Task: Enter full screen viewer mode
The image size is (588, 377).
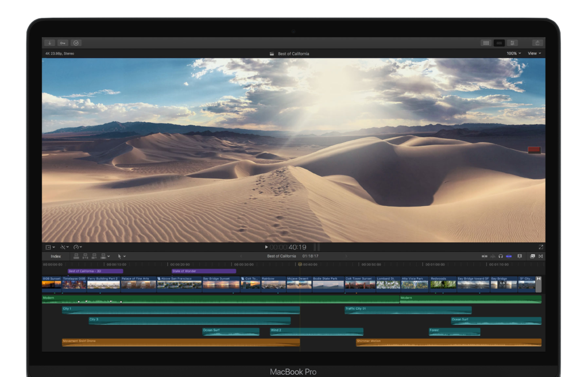Action: pyautogui.click(x=540, y=247)
